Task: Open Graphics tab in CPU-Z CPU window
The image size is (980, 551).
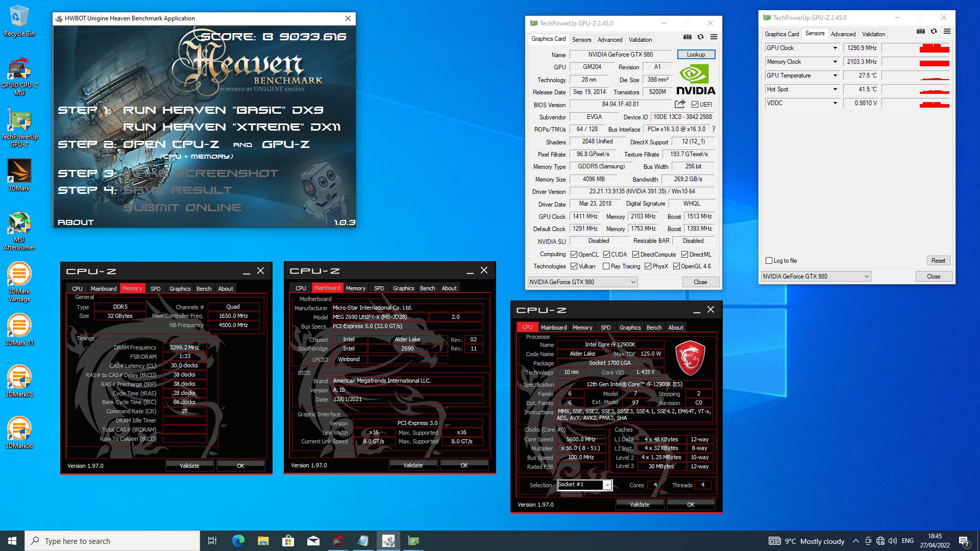Action: (630, 328)
